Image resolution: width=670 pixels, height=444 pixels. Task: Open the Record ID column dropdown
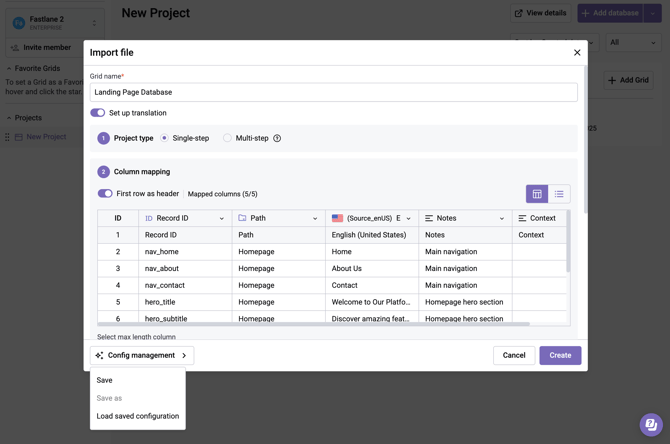[222, 218]
